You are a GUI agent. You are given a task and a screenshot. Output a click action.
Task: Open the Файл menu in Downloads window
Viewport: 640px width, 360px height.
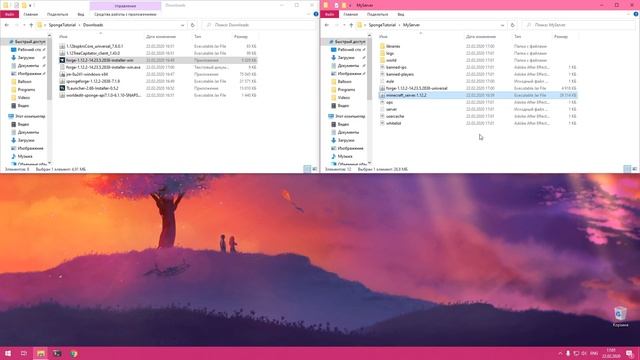pyautogui.click(x=9, y=14)
